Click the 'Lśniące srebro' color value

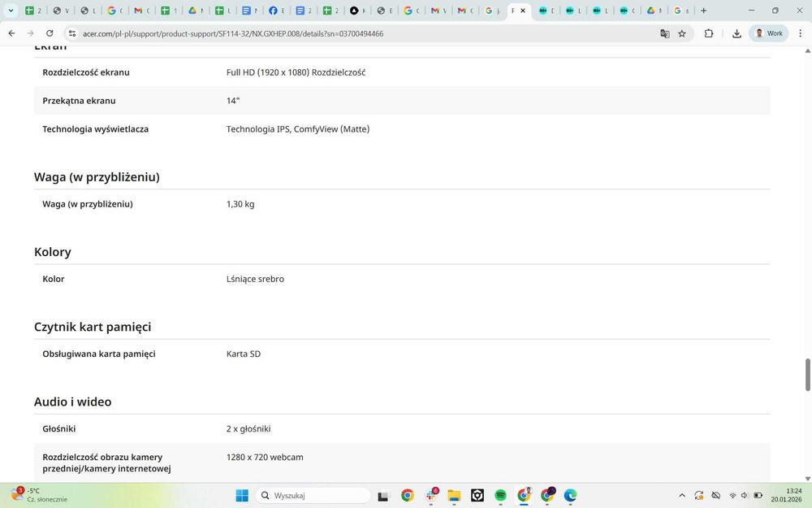(x=255, y=279)
